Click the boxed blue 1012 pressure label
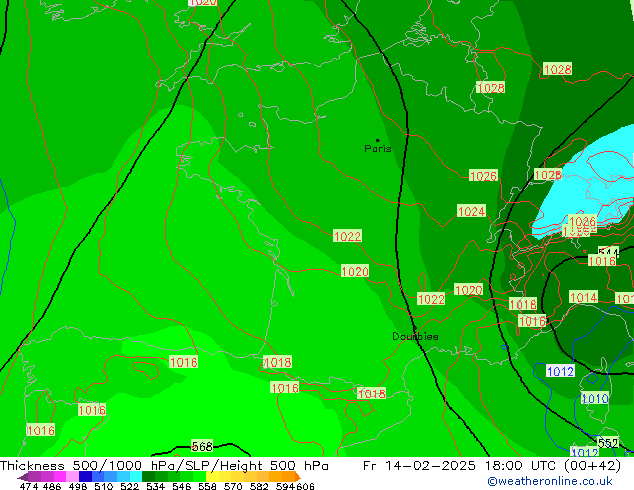 pyautogui.click(x=560, y=371)
